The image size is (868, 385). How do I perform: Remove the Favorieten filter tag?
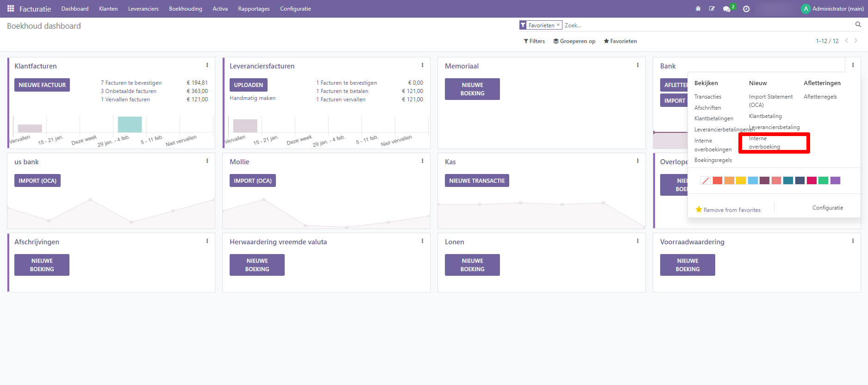tap(558, 25)
